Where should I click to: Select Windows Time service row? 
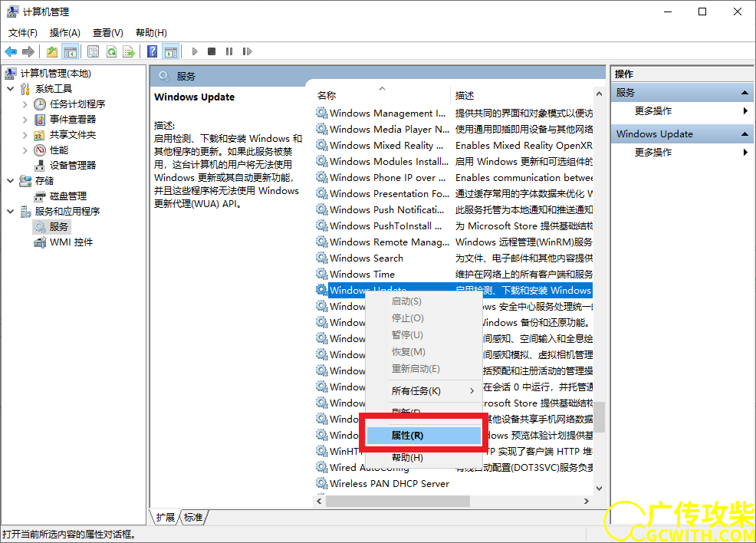(x=454, y=275)
